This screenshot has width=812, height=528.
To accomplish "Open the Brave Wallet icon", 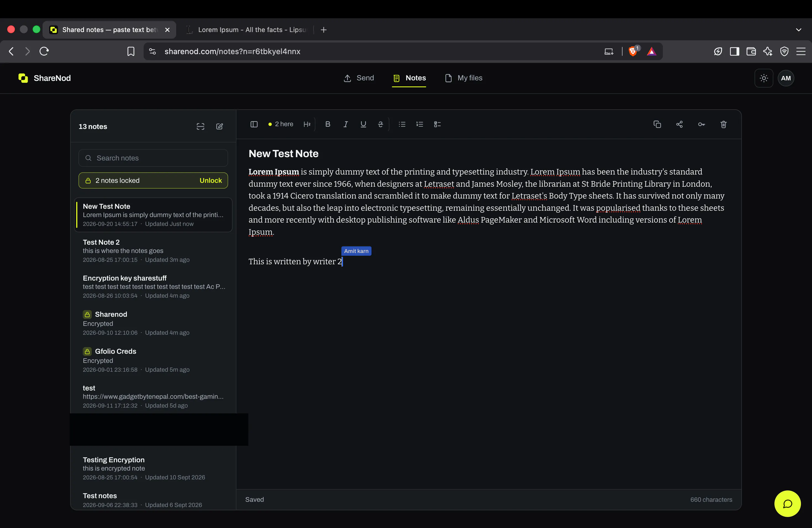I will 751,52.
